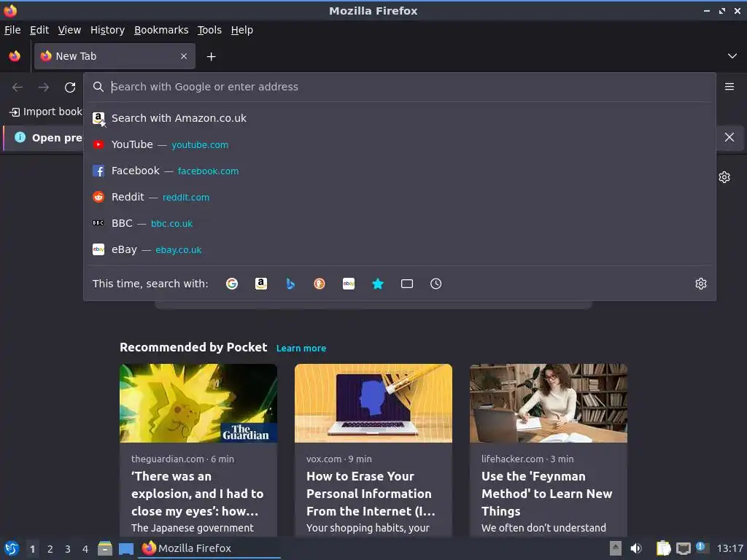Open the hamburger application menu
The height and width of the screenshot is (560, 747).
[729, 87]
